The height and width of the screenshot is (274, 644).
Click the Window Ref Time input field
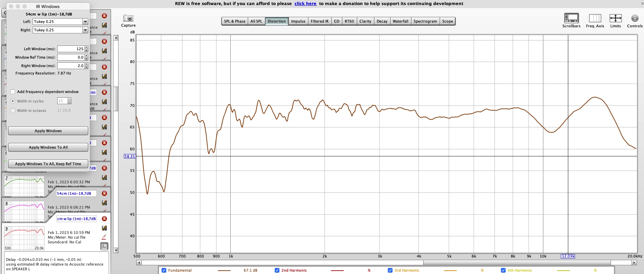click(71, 57)
